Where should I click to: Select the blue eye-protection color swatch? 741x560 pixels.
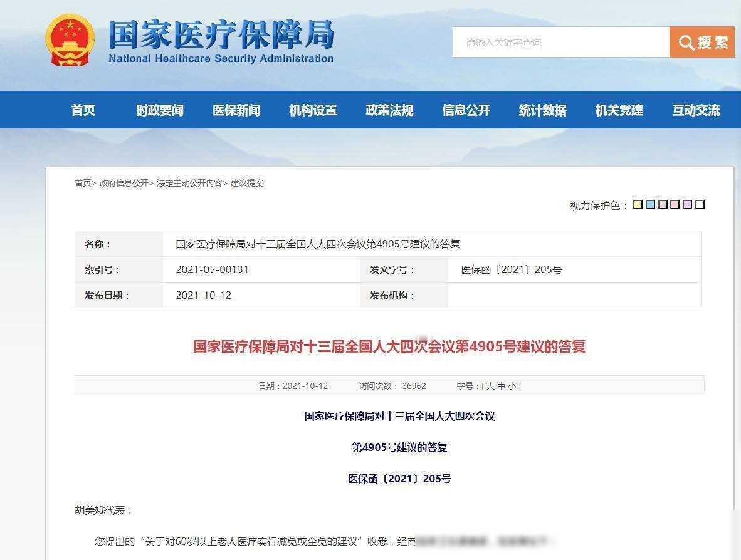pyautogui.click(x=650, y=204)
